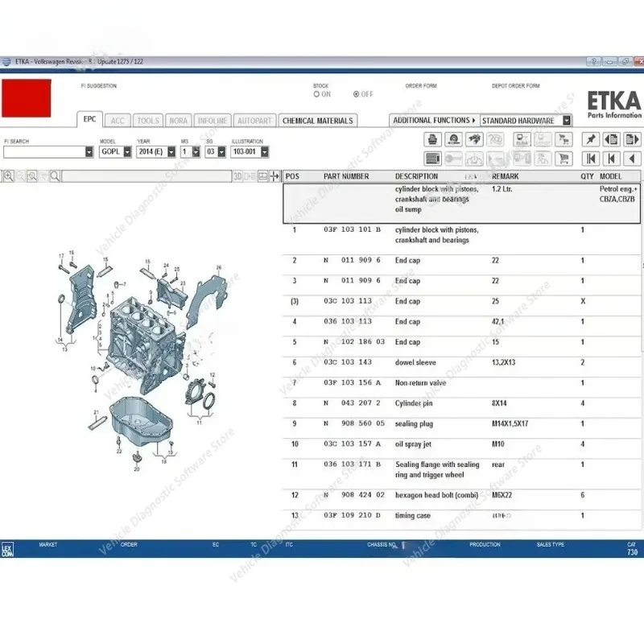
Task: Expand the Illustration 103-001 dropdown
Action: click(x=265, y=152)
